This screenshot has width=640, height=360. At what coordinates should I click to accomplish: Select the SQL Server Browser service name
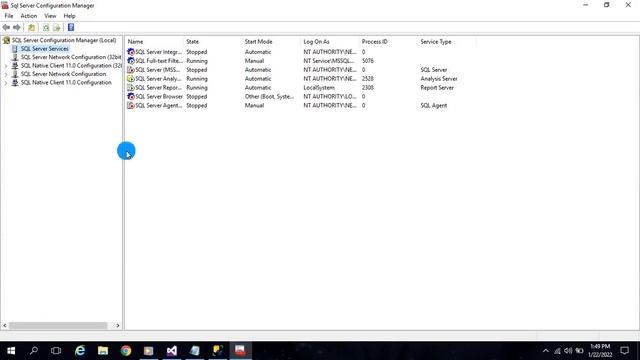tap(159, 97)
